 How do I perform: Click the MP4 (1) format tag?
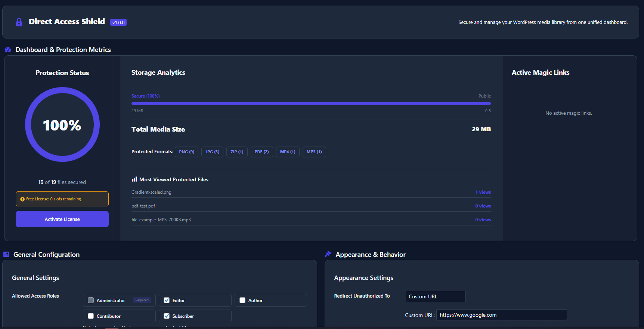(x=288, y=152)
